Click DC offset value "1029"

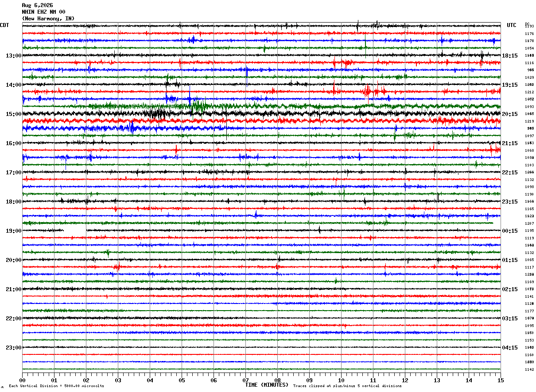pos(529,77)
